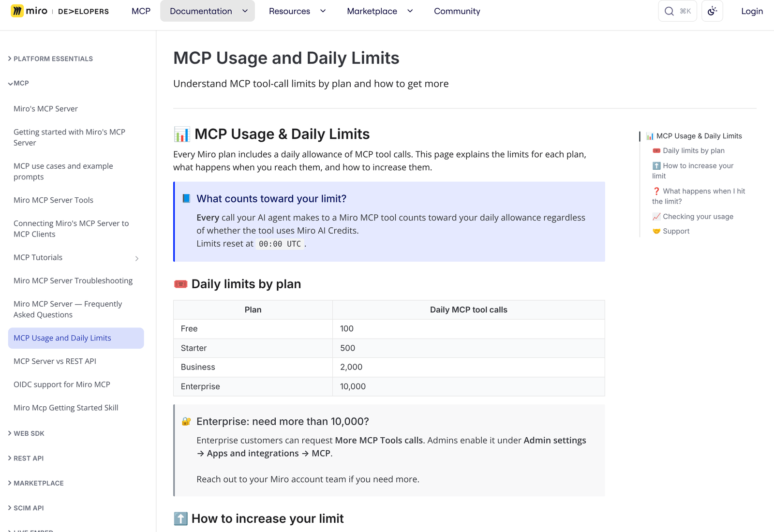Viewport: 774px width, 532px height.
Task: Jump to Checking your usage in contents
Action: [693, 216]
